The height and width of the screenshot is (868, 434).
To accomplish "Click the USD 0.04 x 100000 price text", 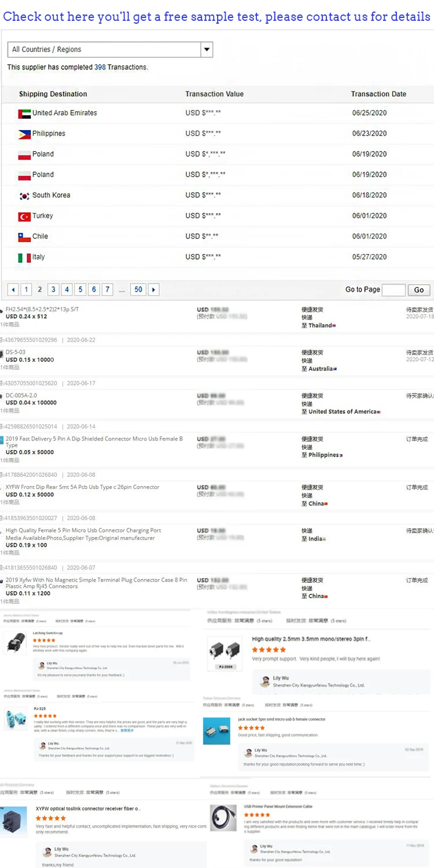I will [31, 403].
